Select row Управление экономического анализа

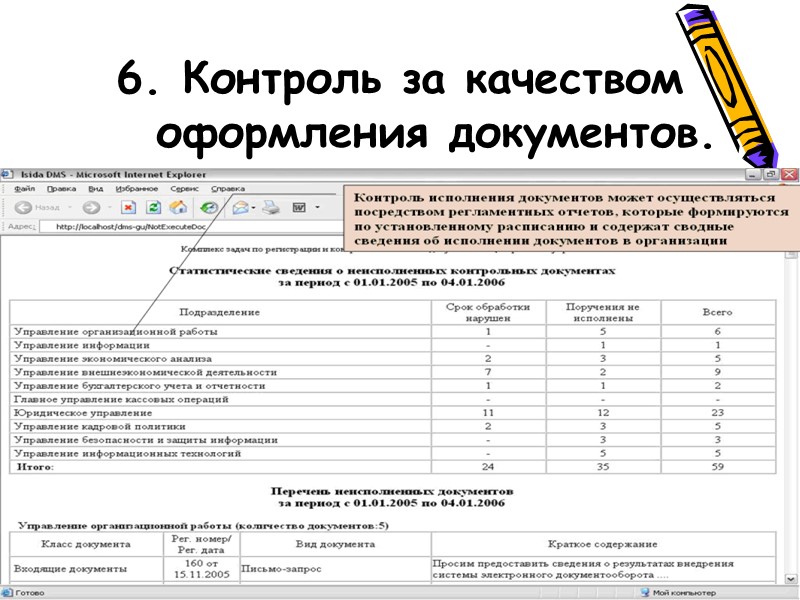393,359
